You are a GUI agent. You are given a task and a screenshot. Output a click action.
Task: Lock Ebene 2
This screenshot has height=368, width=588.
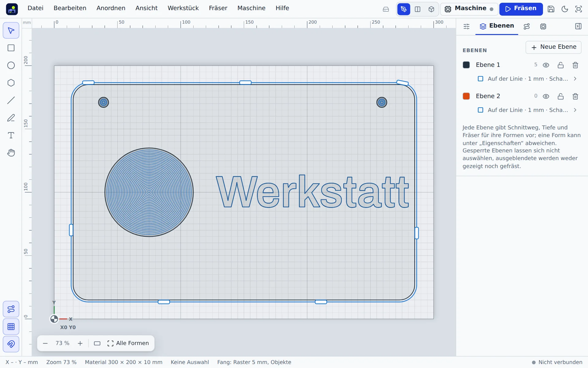click(560, 96)
